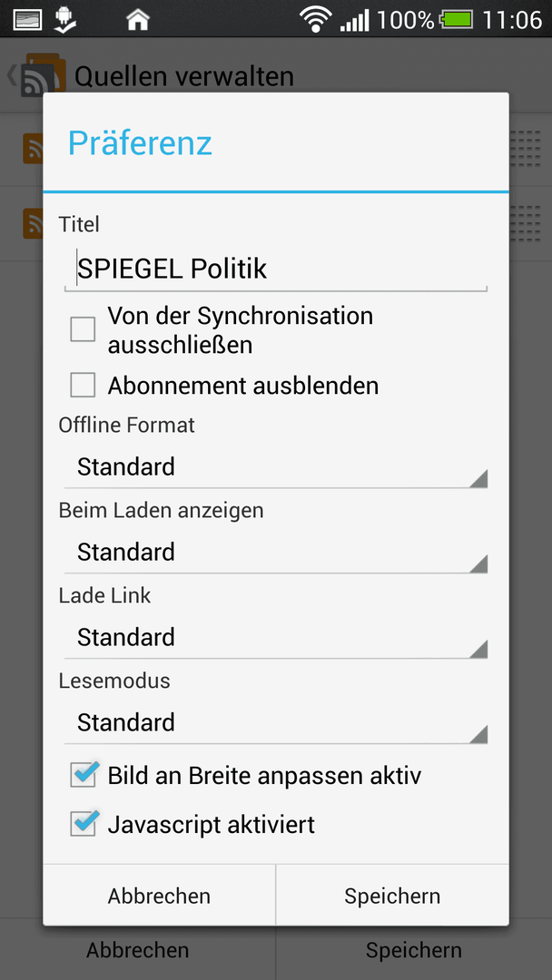Tap Speichern in the Präferenz dialog
This screenshot has width=552, height=980.
pos(392,896)
